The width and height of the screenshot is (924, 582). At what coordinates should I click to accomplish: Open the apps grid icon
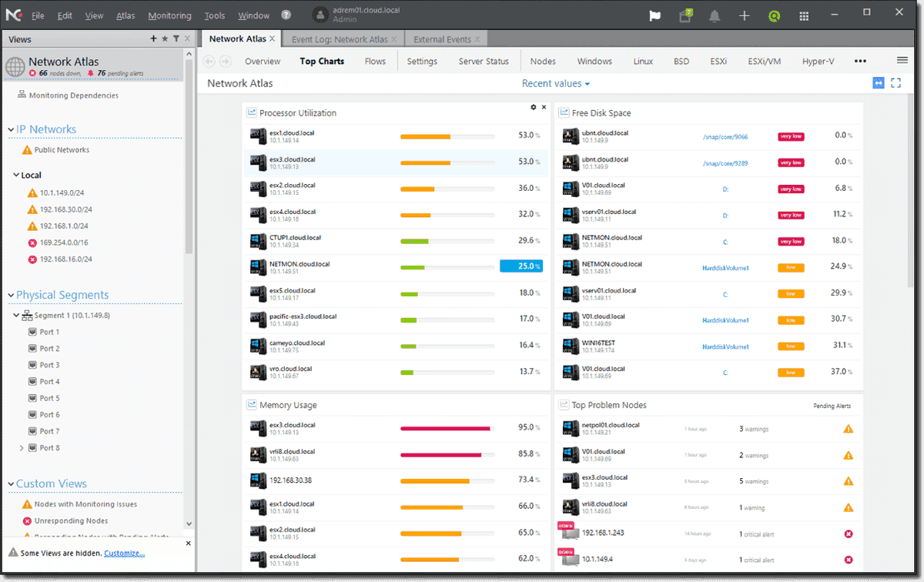(804, 15)
